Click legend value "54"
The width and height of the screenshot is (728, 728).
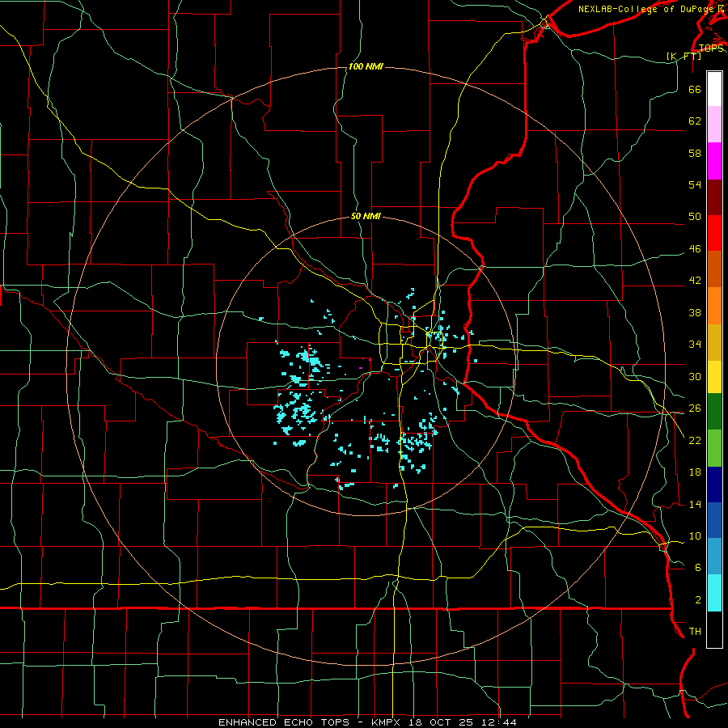coord(695,184)
